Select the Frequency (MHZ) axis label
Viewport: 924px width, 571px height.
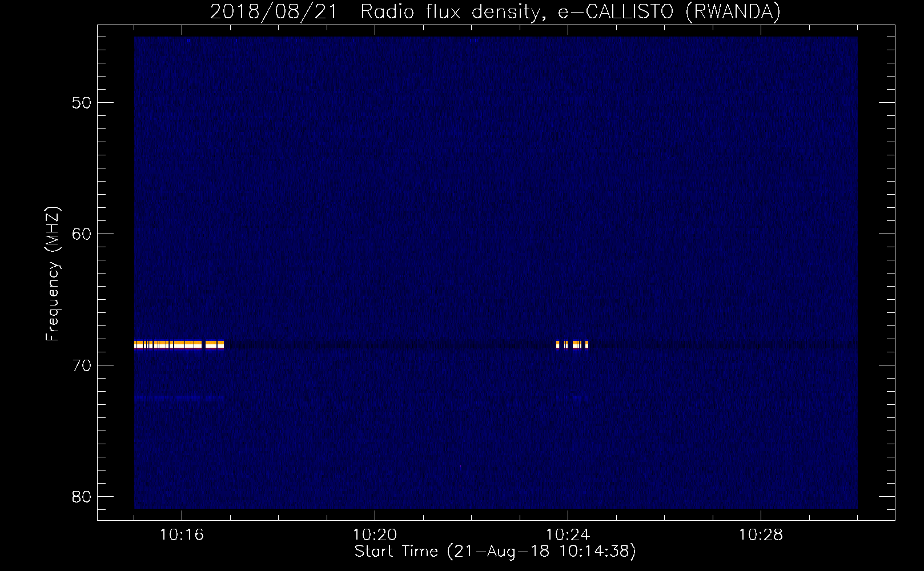[53, 274]
